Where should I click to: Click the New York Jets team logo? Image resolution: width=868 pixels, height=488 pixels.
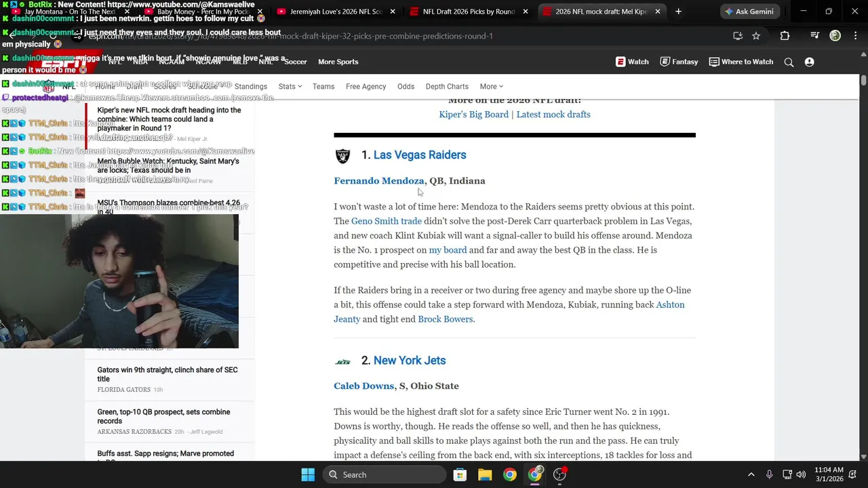tap(343, 362)
